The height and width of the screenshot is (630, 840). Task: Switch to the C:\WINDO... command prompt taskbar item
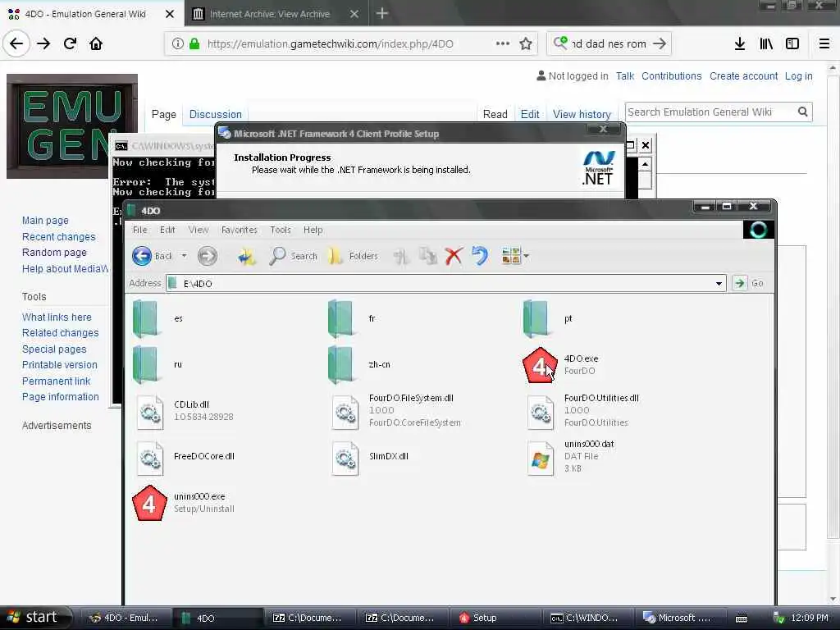(587, 618)
